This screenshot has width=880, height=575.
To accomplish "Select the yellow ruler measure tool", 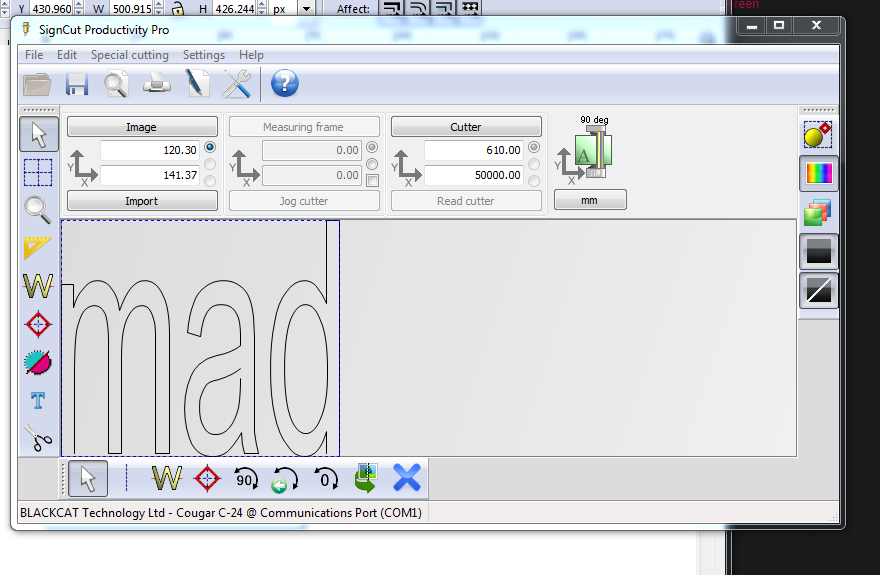I will 38,248.
